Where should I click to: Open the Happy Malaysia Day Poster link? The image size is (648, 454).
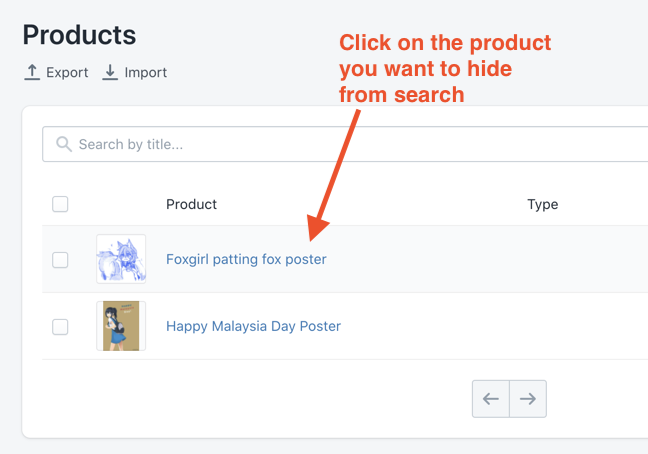[x=253, y=326]
